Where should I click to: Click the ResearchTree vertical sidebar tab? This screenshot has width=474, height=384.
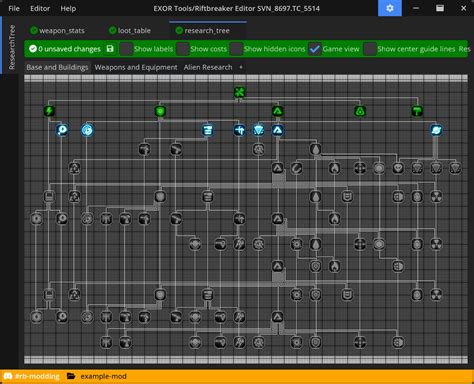[12, 47]
